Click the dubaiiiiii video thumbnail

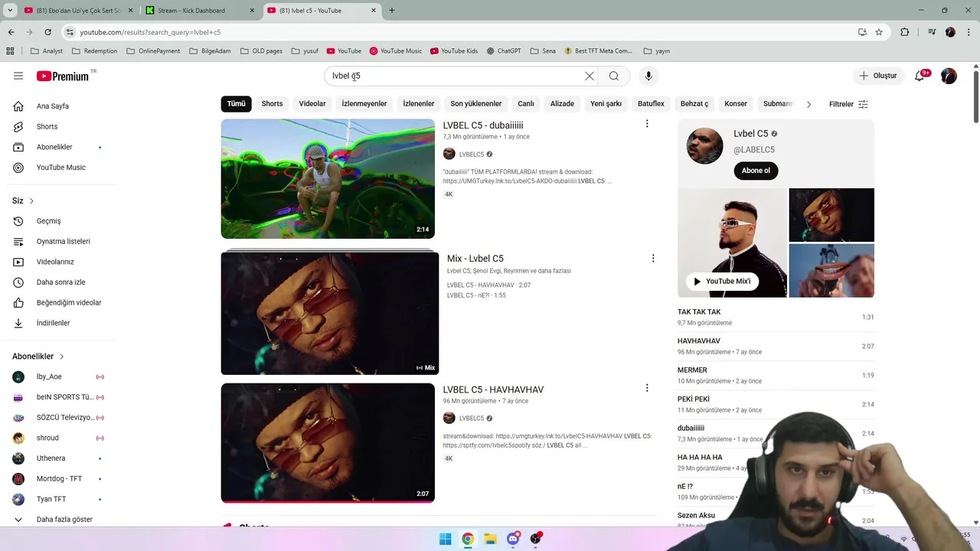point(328,178)
